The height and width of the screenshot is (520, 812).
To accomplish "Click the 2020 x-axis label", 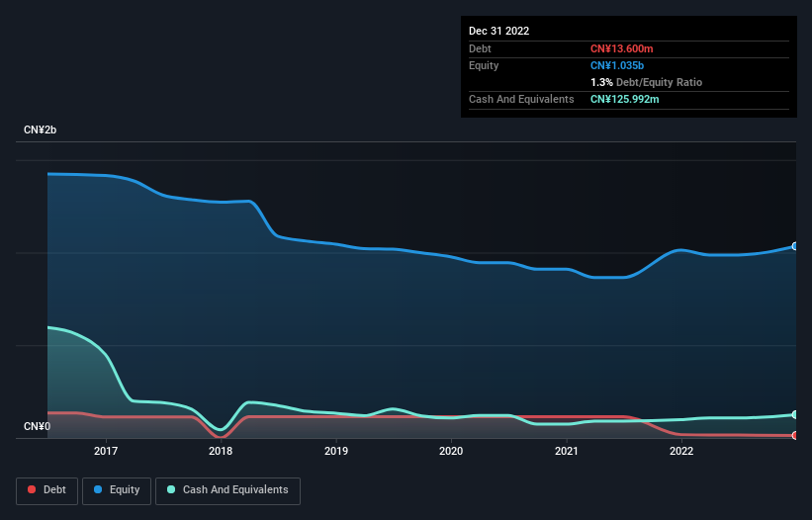I will coord(451,451).
